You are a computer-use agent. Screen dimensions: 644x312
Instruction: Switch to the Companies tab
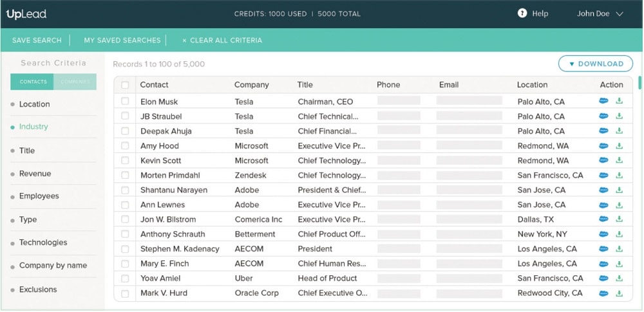75,82
